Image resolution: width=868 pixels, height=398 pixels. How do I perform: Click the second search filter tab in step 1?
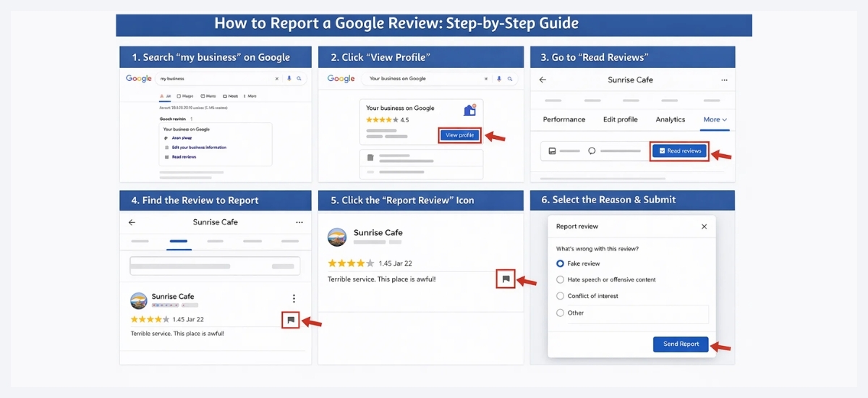coord(185,96)
